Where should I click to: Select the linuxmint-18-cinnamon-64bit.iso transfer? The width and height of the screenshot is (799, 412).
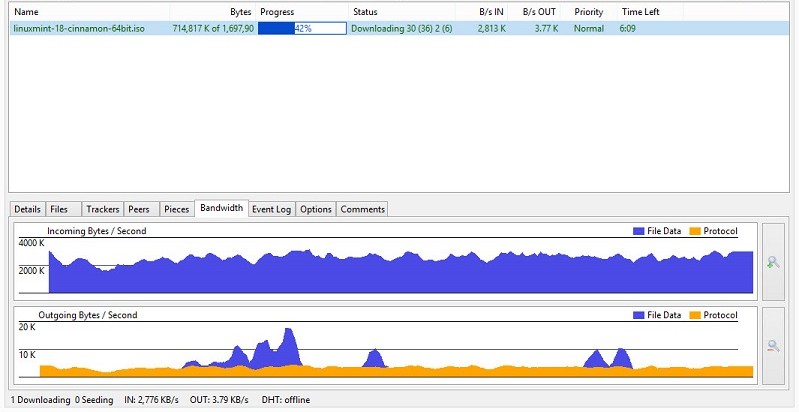pos(77,29)
